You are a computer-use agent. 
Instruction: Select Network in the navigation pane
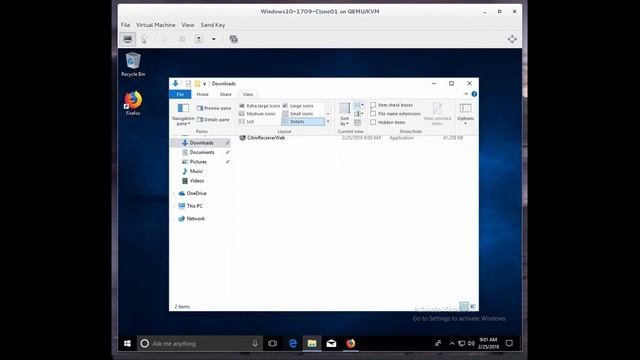pyautogui.click(x=196, y=218)
